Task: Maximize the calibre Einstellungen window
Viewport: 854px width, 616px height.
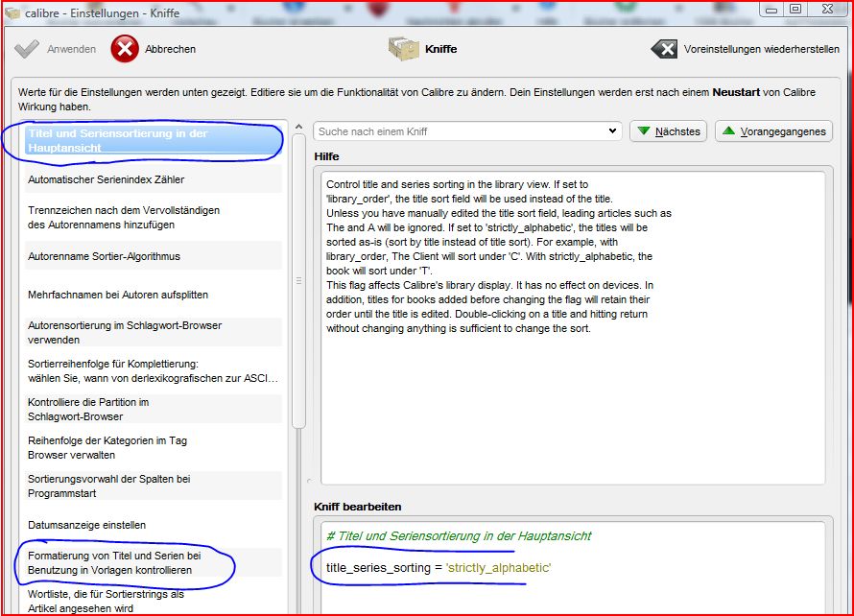Action: pos(795,10)
